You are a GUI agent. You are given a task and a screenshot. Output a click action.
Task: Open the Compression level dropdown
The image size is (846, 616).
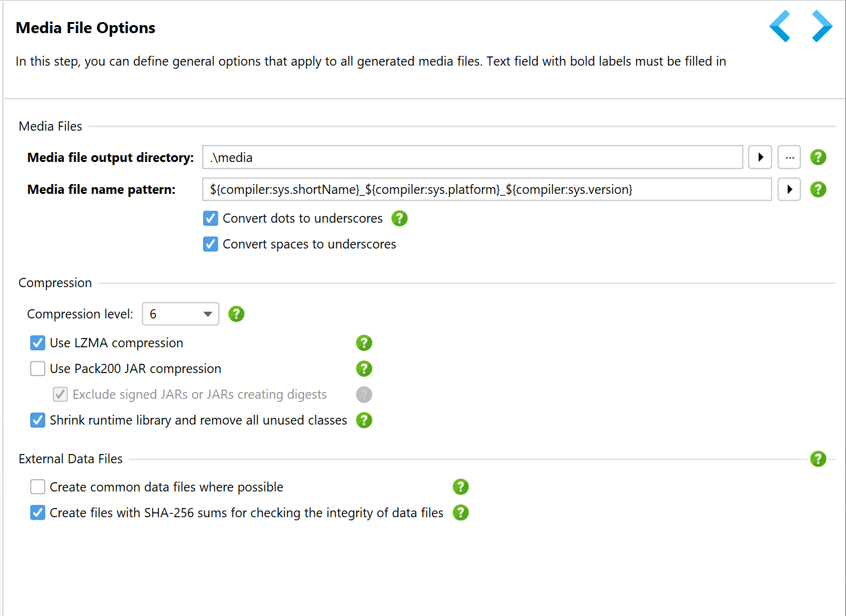tap(180, 314)
